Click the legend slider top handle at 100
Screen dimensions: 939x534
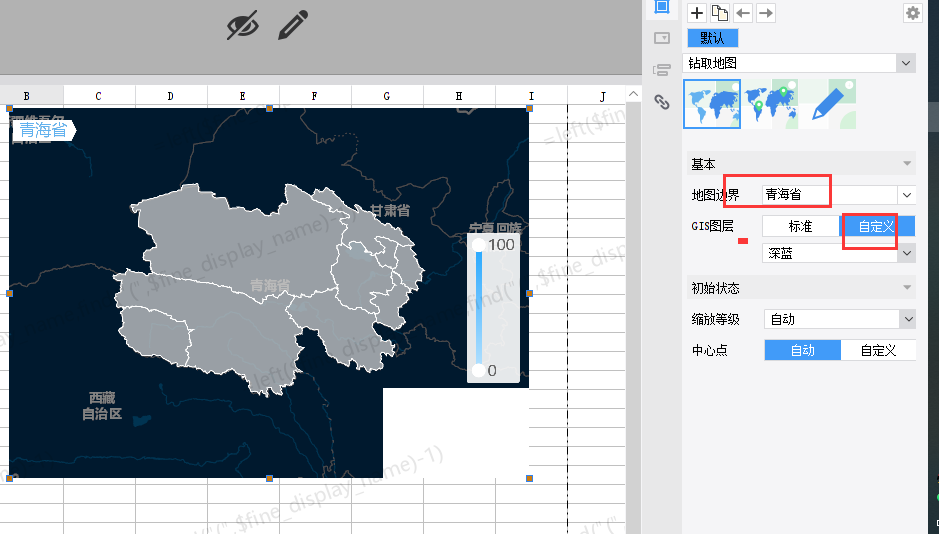tap(478, 245)
